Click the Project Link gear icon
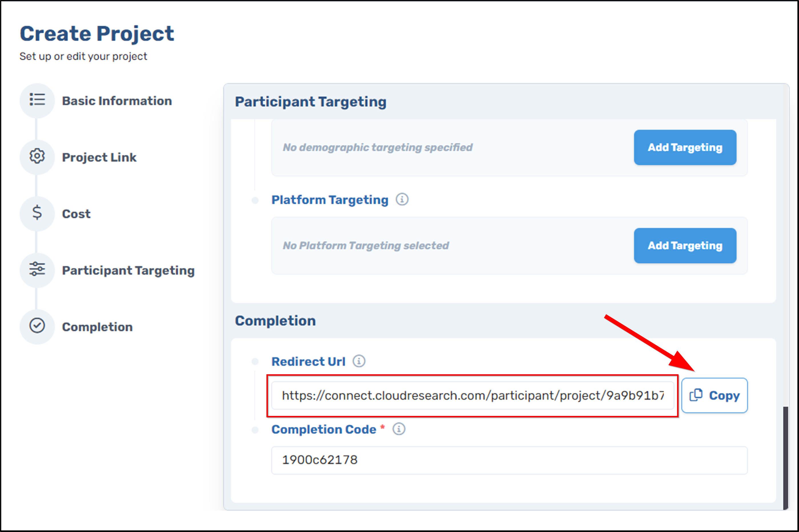 (37, 156)
